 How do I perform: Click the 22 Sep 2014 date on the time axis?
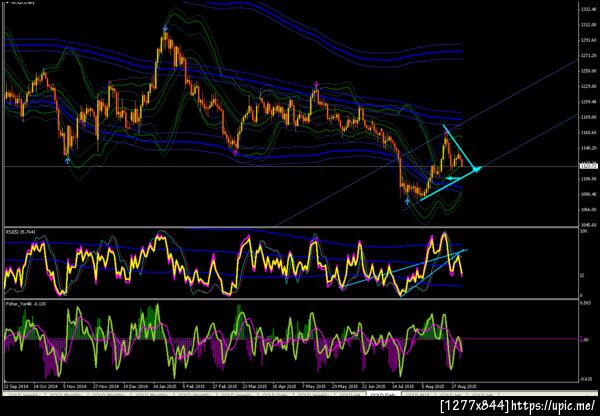[x=17, y=386]
